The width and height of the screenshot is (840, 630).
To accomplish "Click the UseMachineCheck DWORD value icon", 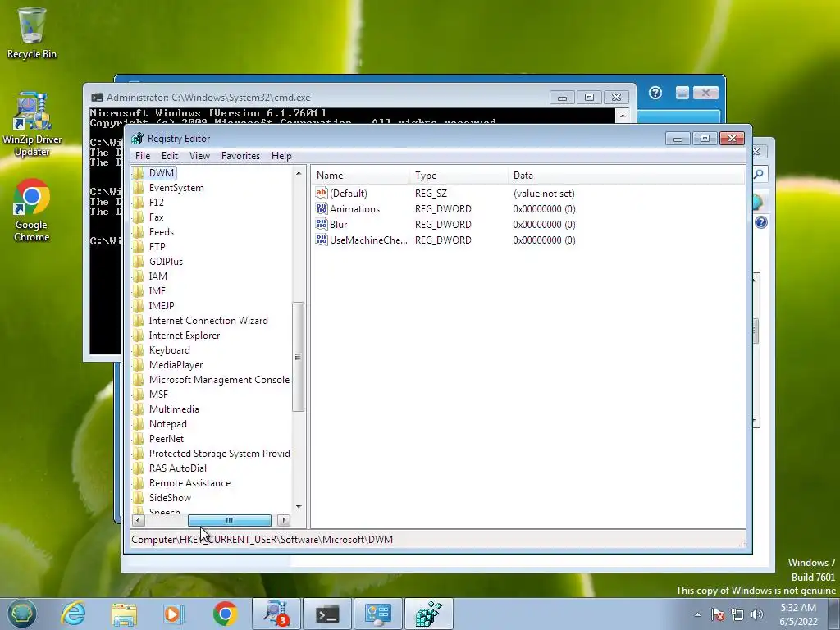I will click(322, 240).
